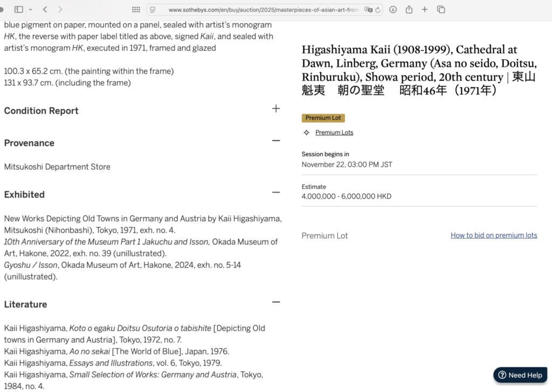Viewport: 552px width, 392px height.
Task: Open the Start Page grid icon
Action: (136, 10)
